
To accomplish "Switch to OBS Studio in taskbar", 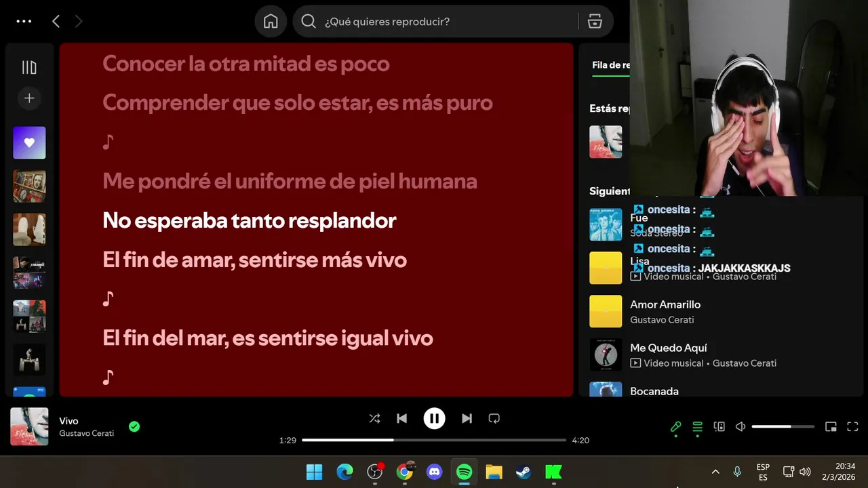I will pyautogui.click(x=375, y=472).
